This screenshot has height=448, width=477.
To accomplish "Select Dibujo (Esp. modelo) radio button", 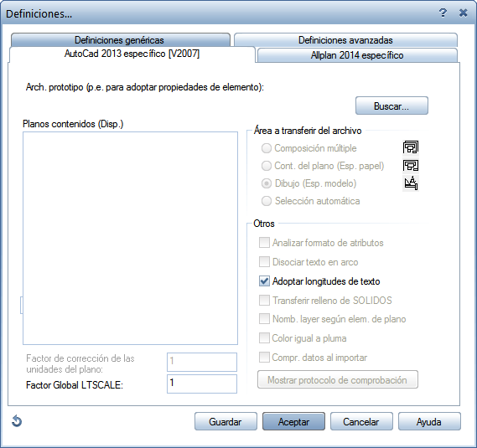I will click(x=267, y=183).
